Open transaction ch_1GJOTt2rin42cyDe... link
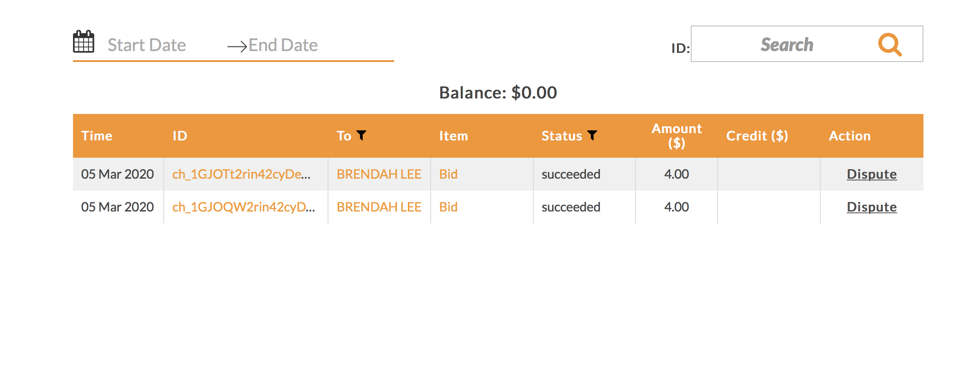 click(x=241, y=174)
